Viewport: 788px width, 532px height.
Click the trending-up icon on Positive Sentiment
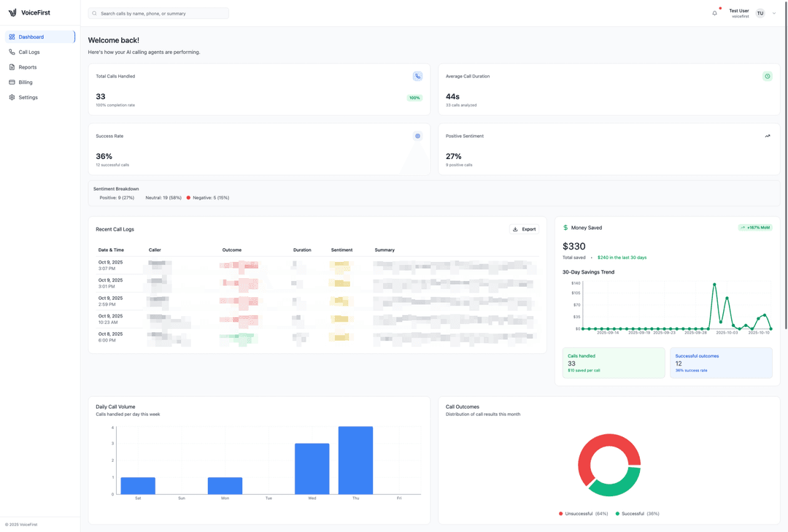(x=767, y=136)
